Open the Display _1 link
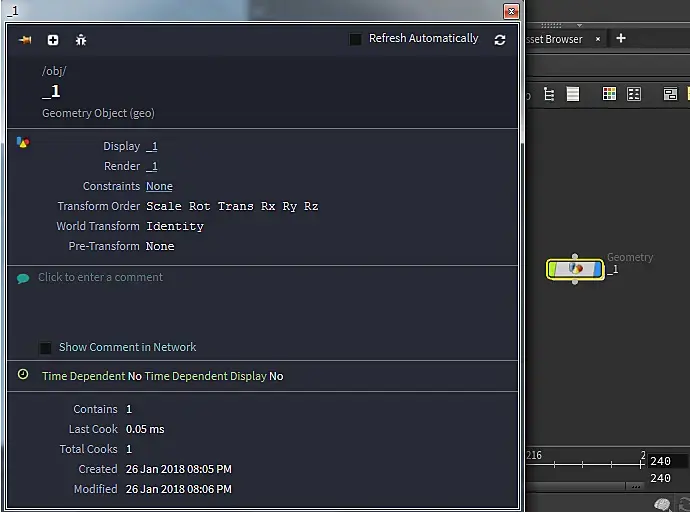This screenshot has height=512, width=690. point(152,146)
